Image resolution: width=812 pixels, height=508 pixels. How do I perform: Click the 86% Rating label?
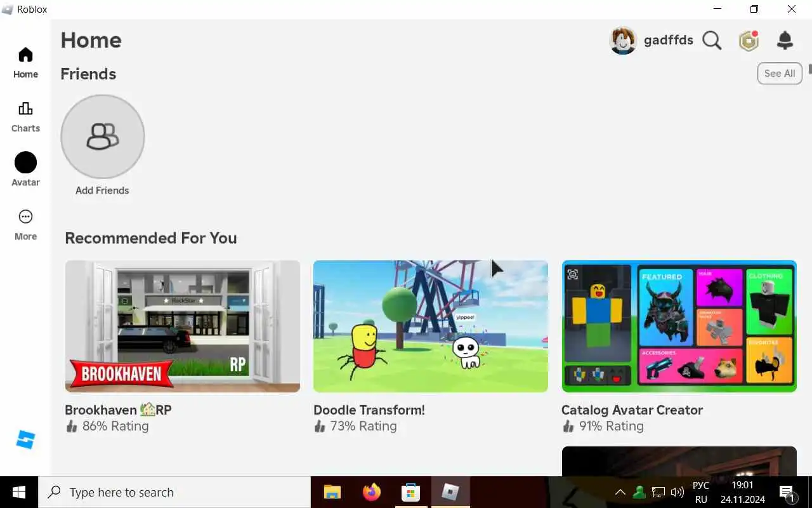[x=115, y=426]
